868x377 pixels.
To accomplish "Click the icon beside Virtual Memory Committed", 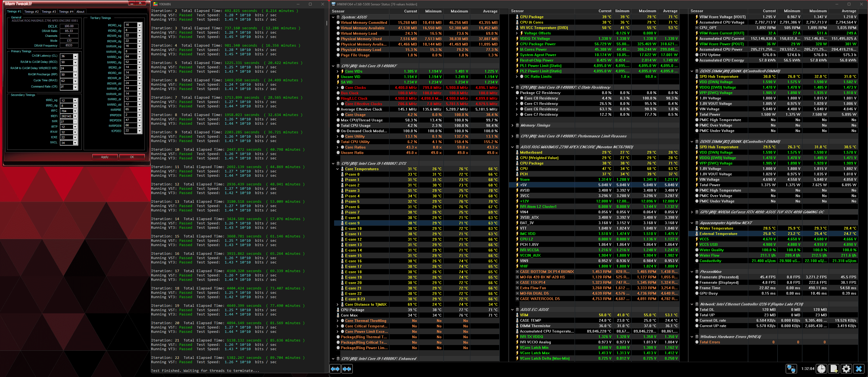I will (x=338, y=22).
